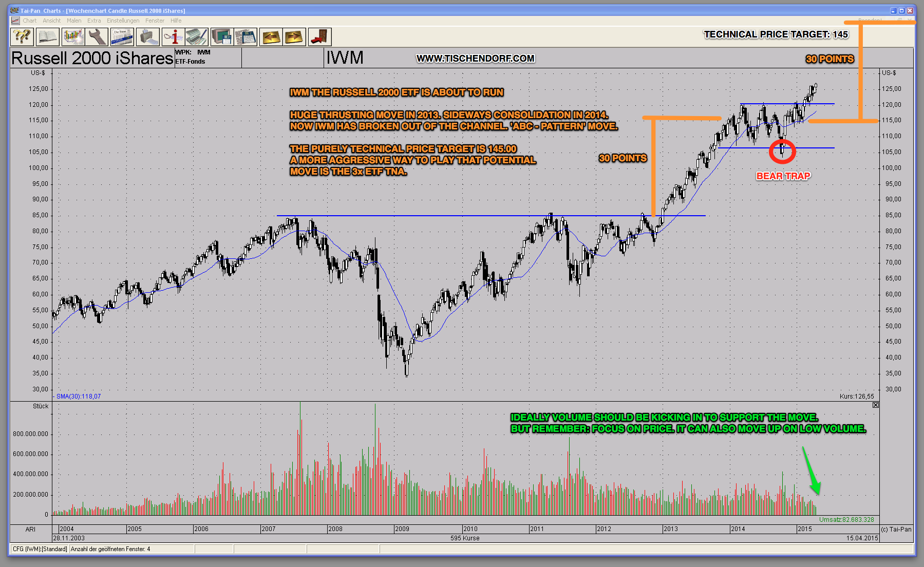Show info via the red 'i' icon
This screenshot has width=924, height=567.
click(173, 37)
